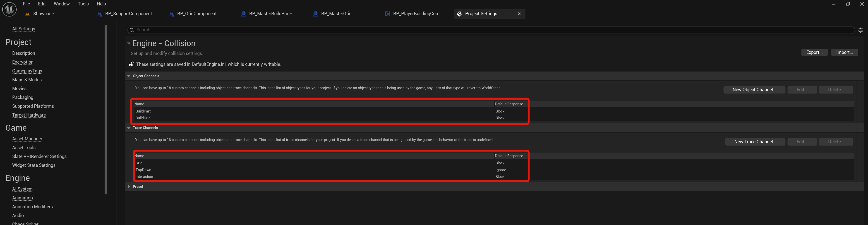Click the Unreal Engine logo icon
Image resolution: width=868 pixels, height=225 pixels.
click(10, 9)
